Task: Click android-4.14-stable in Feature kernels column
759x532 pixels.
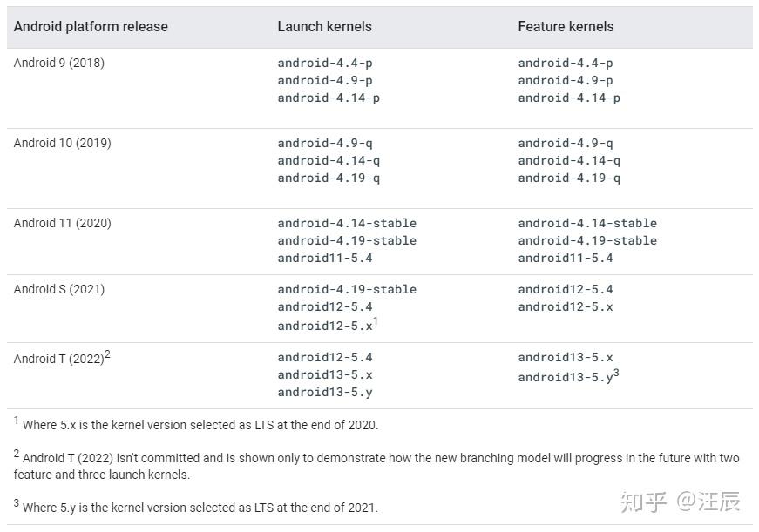Action: 587,223
